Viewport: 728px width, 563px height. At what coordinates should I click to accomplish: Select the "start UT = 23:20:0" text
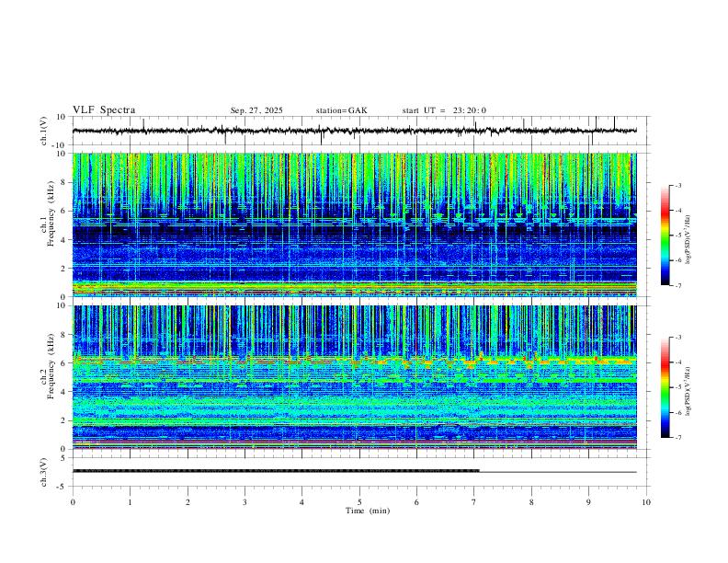tap(444, 110)
